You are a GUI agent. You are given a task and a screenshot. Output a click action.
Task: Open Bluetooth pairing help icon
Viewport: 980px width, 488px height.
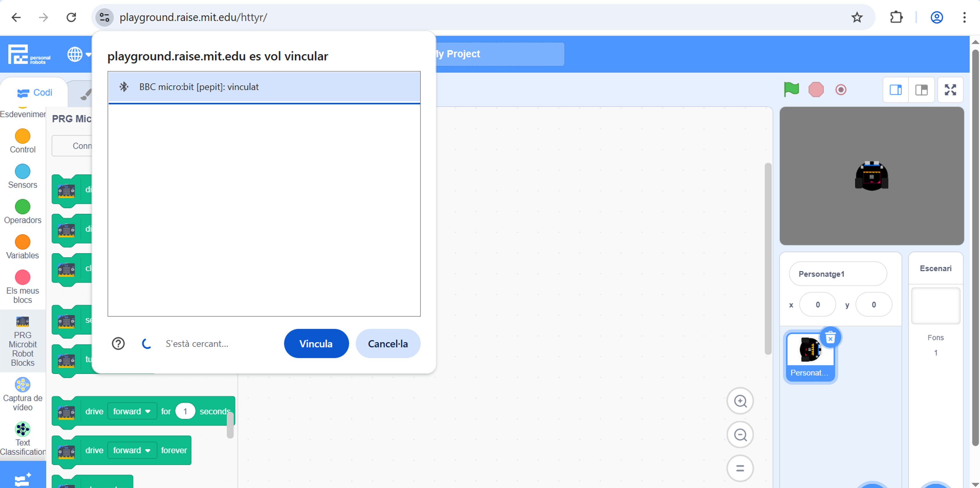(118, 344)
